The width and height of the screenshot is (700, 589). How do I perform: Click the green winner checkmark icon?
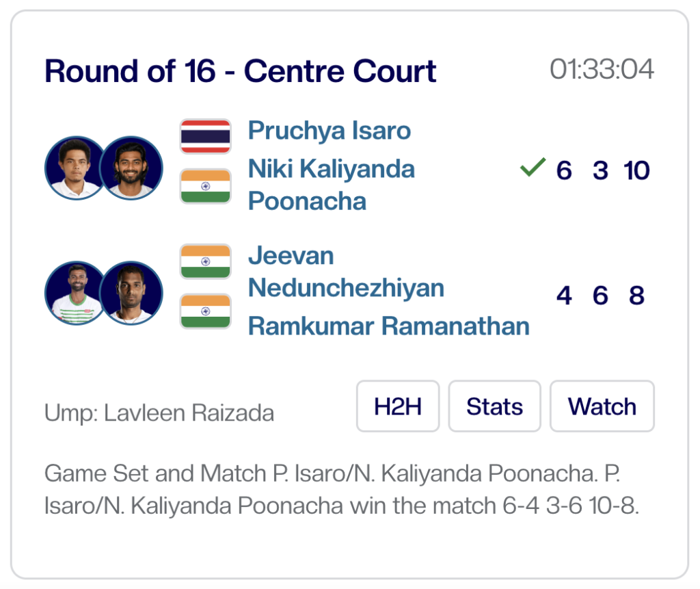(533, 168)
